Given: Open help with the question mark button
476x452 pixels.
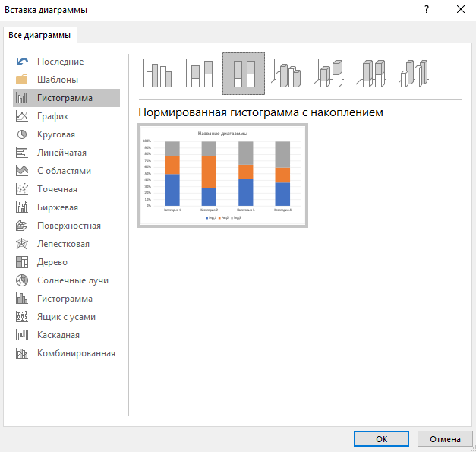Looking at the screenshot, I should tap(426, 10).
